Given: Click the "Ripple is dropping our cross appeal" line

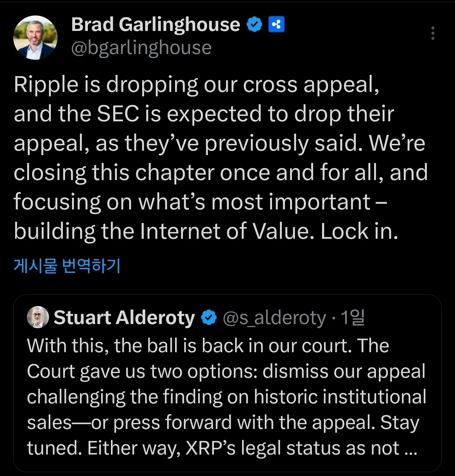Looking at the screenshot, I should [196, 85].
